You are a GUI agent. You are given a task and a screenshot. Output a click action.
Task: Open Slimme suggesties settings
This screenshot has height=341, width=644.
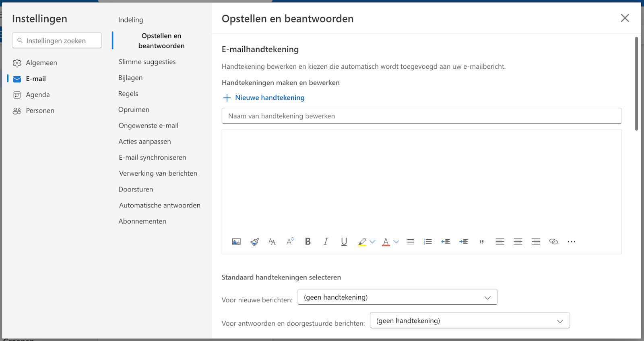(x=147, y=62)
